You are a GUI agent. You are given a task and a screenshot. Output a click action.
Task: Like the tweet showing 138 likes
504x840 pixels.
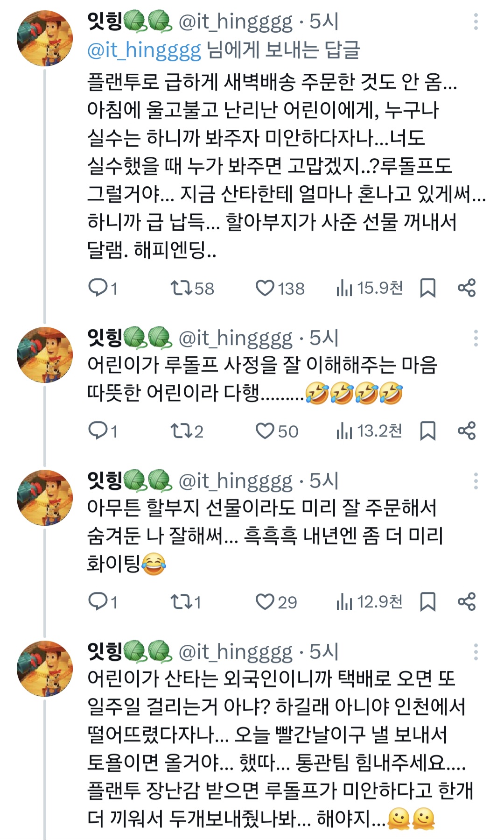tap(265, 288)
